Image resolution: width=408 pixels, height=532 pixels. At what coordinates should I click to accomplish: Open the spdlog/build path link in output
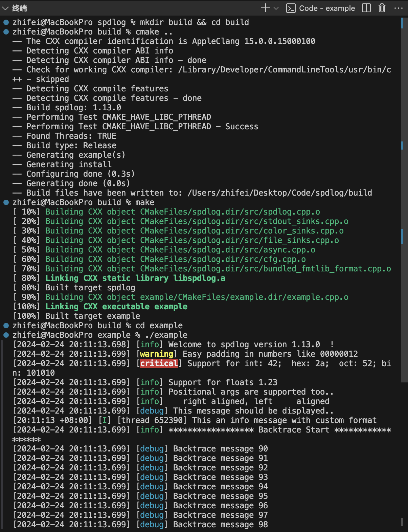[279, 193]
